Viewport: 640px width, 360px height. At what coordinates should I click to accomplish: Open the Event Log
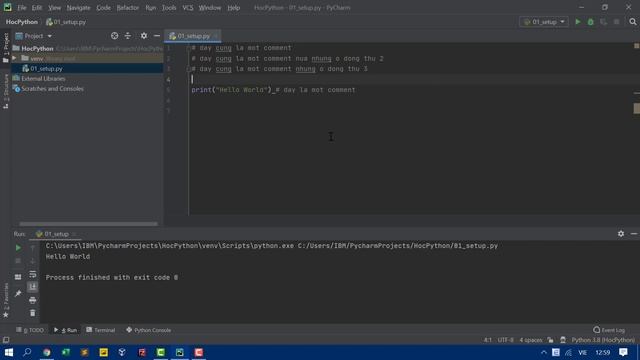(609, 330)
